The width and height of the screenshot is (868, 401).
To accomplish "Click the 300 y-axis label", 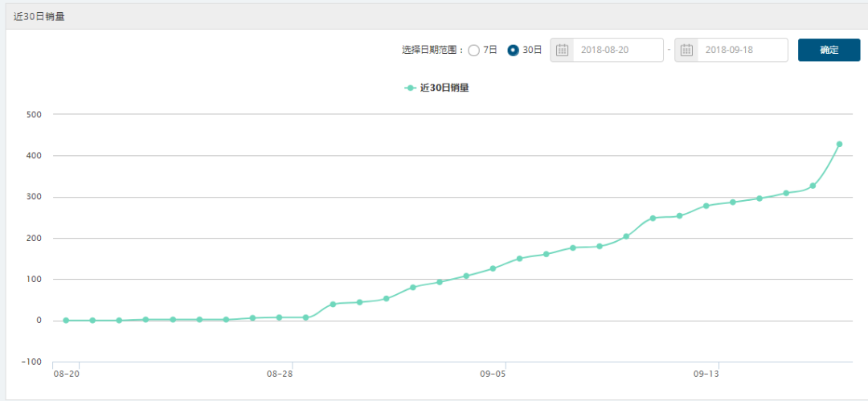I will pos(35,197).
